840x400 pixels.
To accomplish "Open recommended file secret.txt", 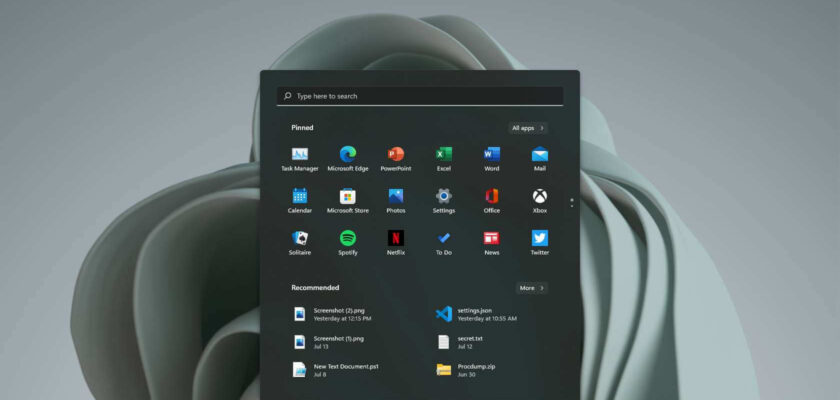I will [470, 342].
